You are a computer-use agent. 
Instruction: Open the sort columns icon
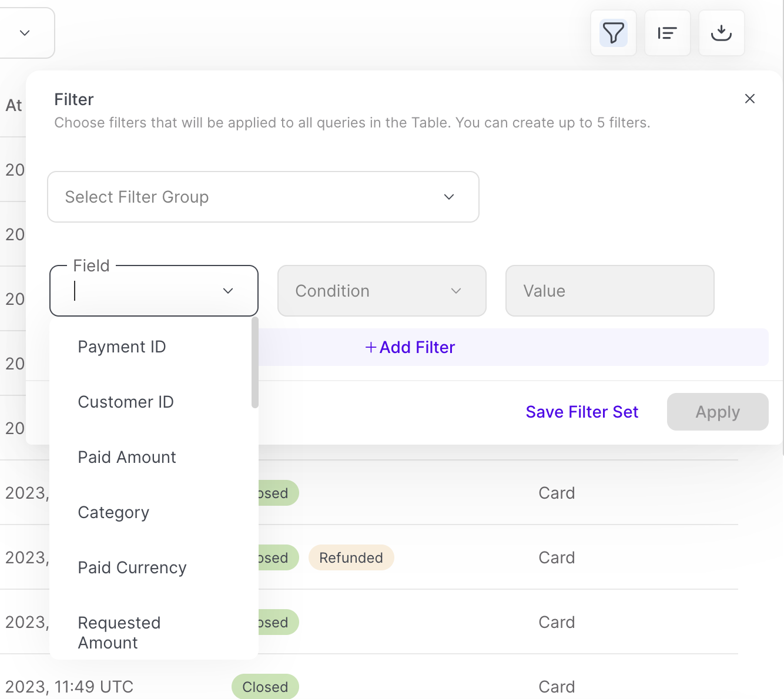pyautogui.click(x=667, y=33)
